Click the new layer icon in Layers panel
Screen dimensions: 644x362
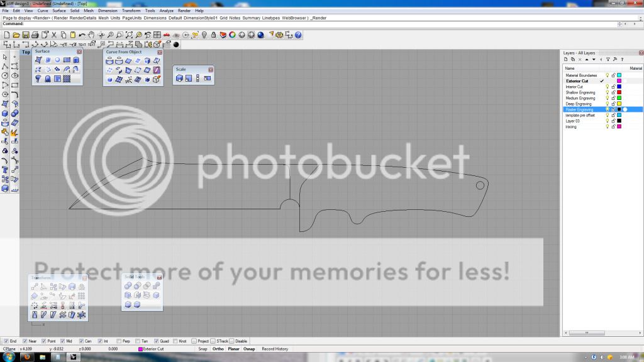(x=566, y=59)
